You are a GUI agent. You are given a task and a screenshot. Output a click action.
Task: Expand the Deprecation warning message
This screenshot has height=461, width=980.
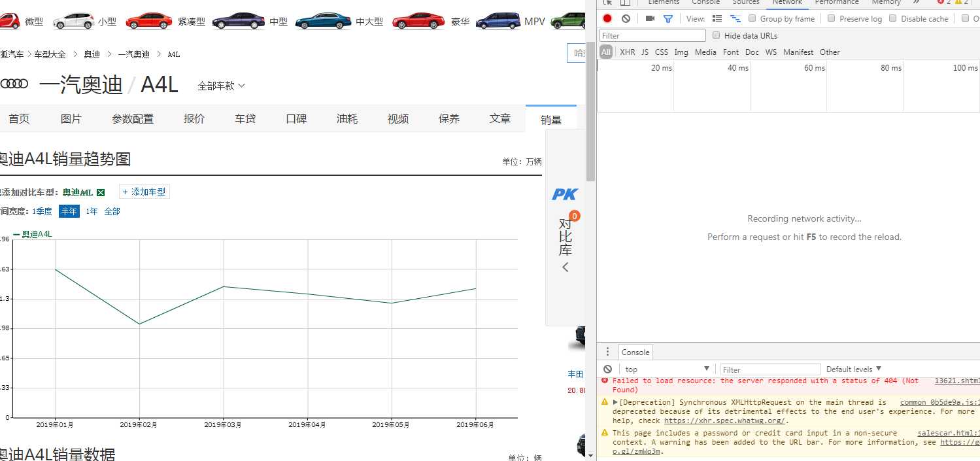[615, 402]
